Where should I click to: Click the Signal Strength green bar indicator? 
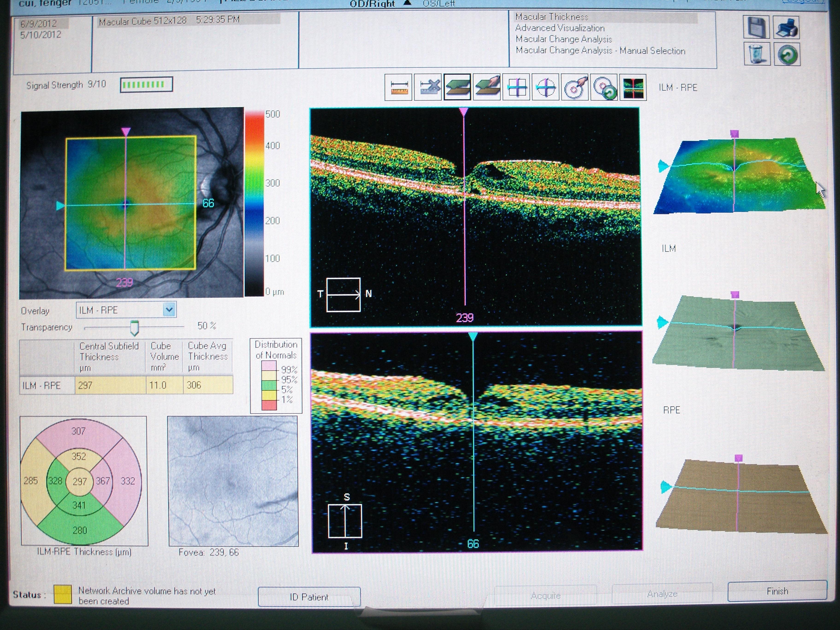[146, 84]
